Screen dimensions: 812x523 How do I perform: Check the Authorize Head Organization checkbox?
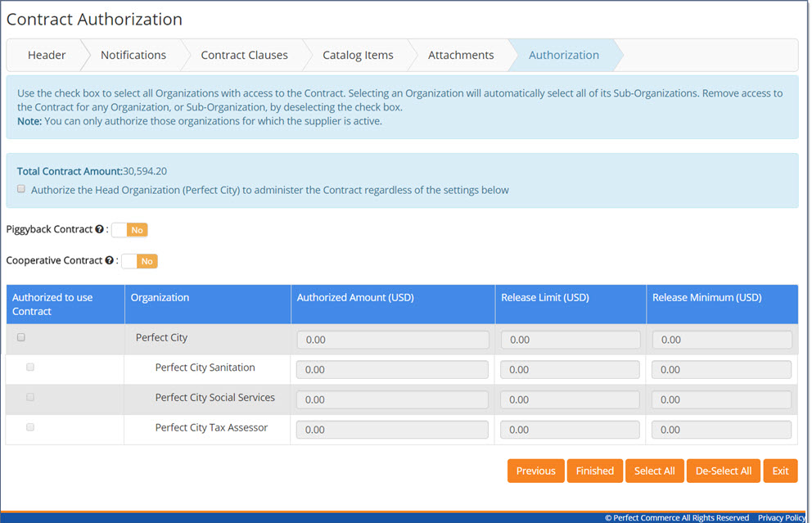coord(21,189)
